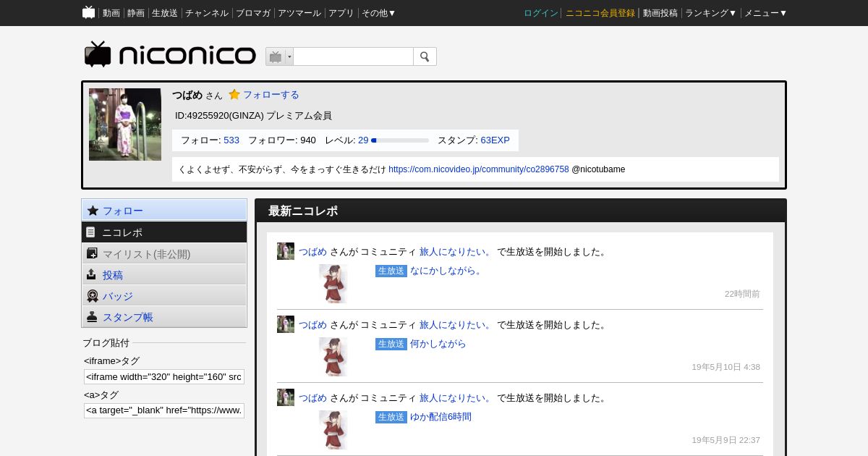Click thumbnail for なにかしながら。 broadcast
Image resolution: width=868 pixels, height=456 pixels.
point(333,284)
